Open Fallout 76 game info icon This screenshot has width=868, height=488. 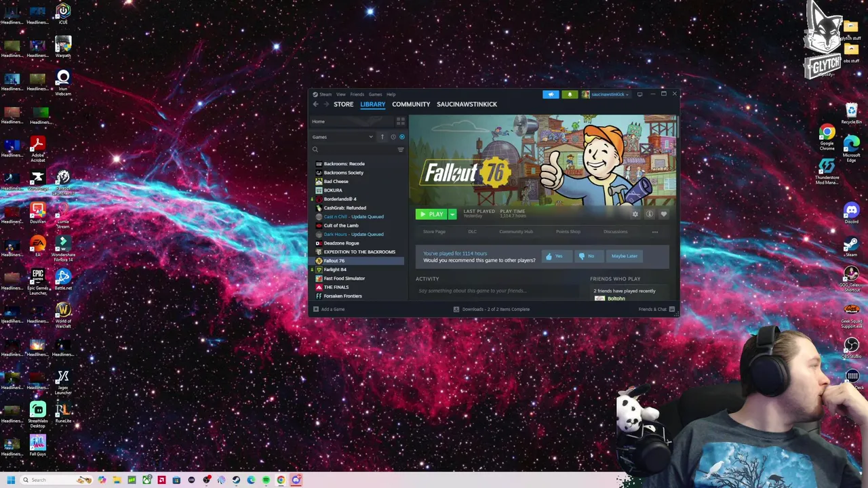pyautogui.click(x=649, y=214)
